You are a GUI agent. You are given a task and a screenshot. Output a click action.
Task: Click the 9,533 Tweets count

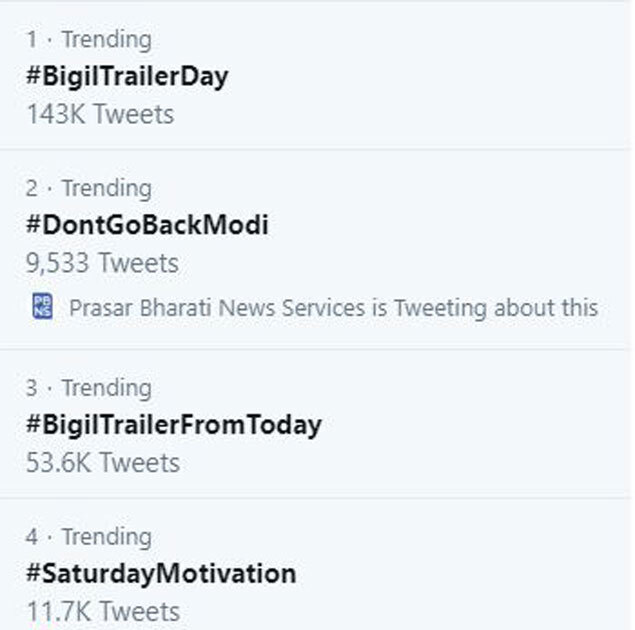pos(102,263)
